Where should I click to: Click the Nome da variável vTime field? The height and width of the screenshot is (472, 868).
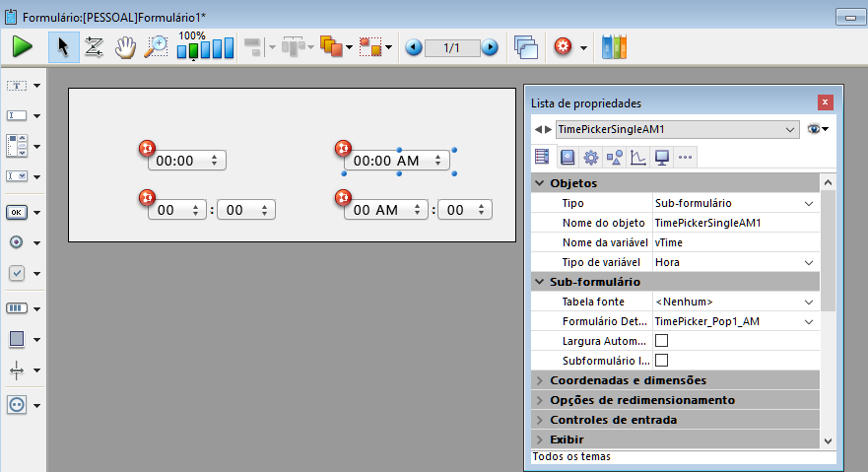click(734, 242)
